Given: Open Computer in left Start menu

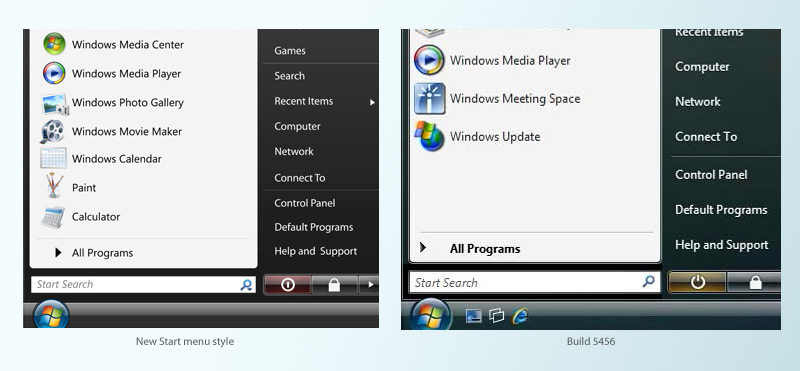Looking at the screenshot, I should click(297, 126).
